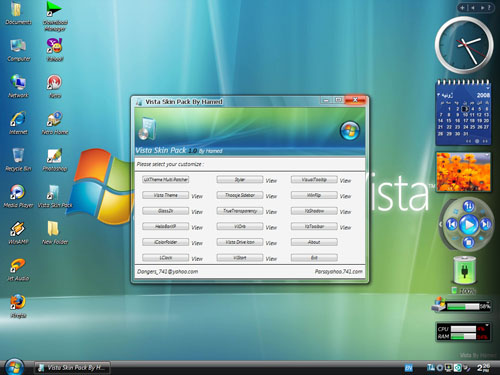Image resolution: width=500 pixels, height=375 pixels.
Task: Click the View link beside Y'zToolbar
Action: tap(345, 228)
